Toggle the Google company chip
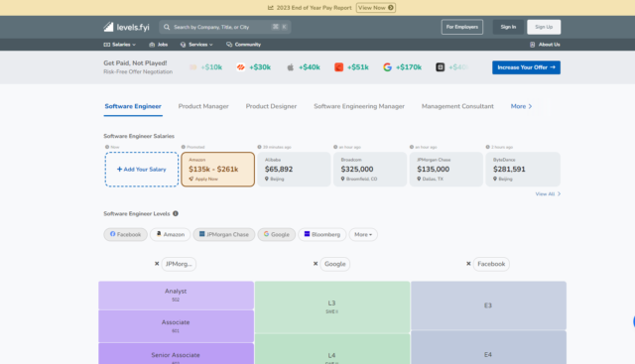The height and width of the screenshot is (364, 635). point(277,234)
